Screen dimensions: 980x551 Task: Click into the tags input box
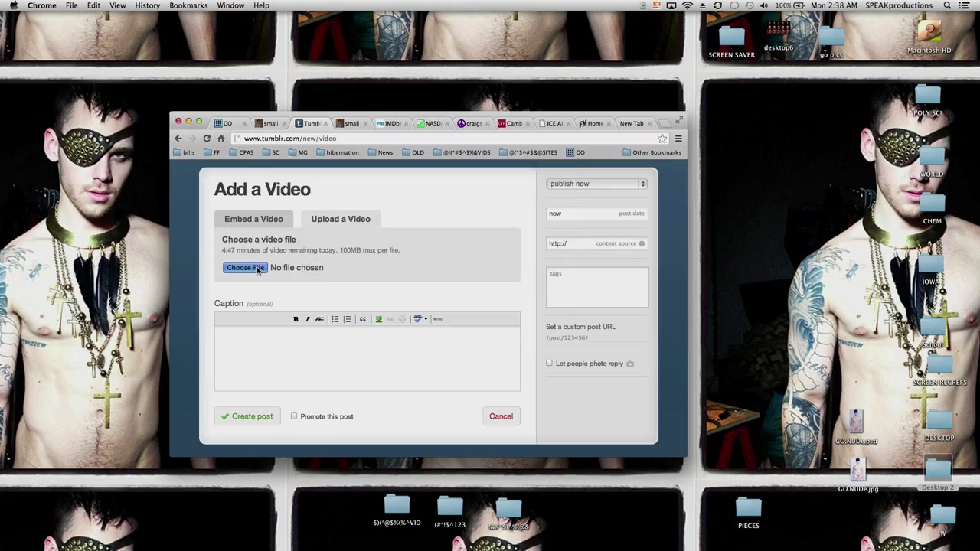tap(597, 288)
